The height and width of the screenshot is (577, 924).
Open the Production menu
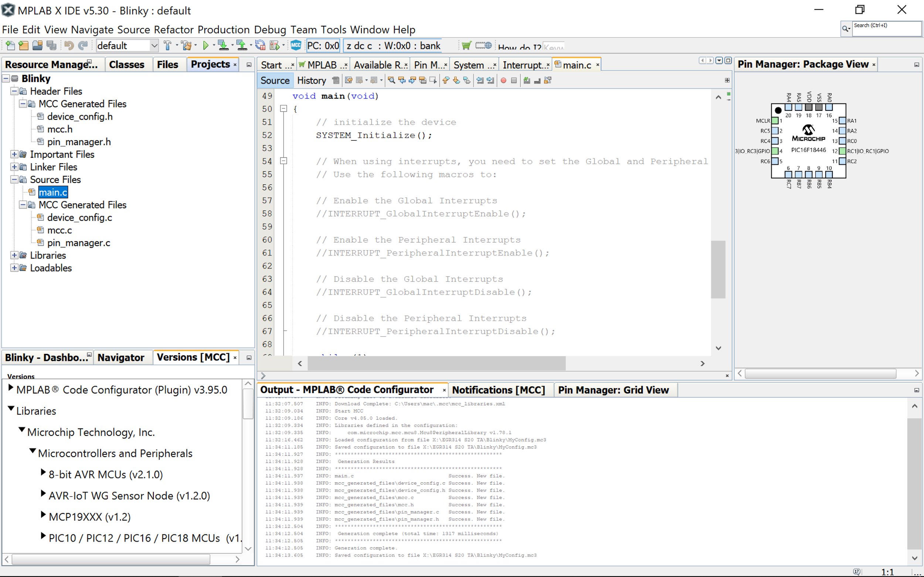point(223,30)
